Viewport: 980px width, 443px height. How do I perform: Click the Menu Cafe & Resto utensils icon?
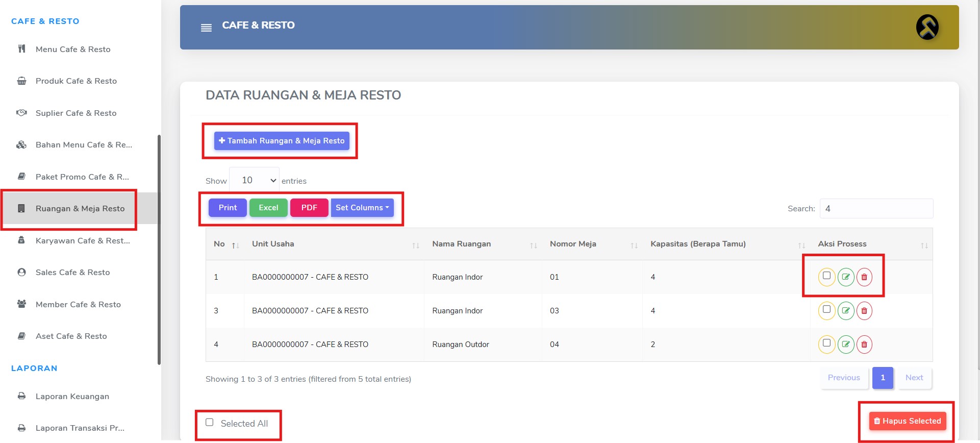tap(21, 49)
